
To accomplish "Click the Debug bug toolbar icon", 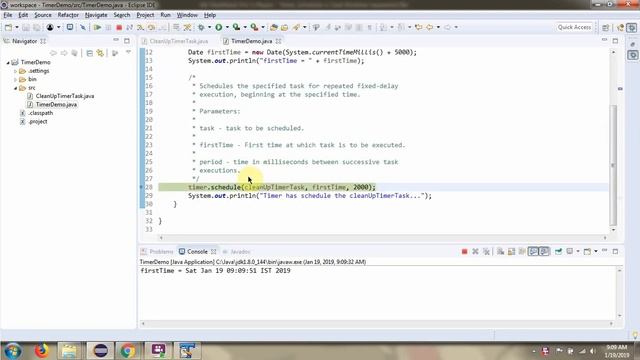I will click(201, 27).
